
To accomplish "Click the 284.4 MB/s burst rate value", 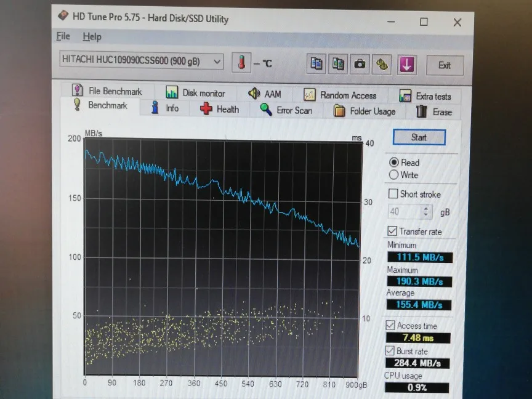I will 417,363.
